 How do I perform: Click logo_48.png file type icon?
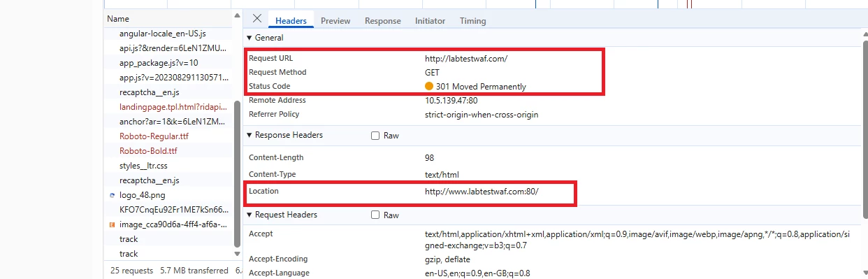coord(112,195)
